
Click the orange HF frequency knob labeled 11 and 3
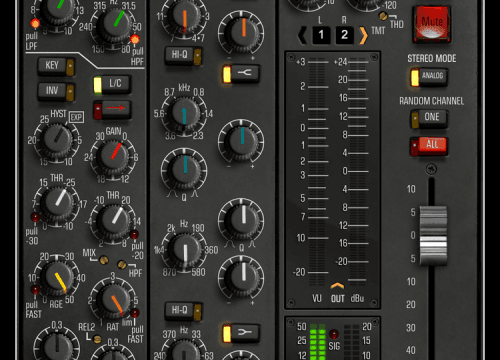click(x=184, y=17)
